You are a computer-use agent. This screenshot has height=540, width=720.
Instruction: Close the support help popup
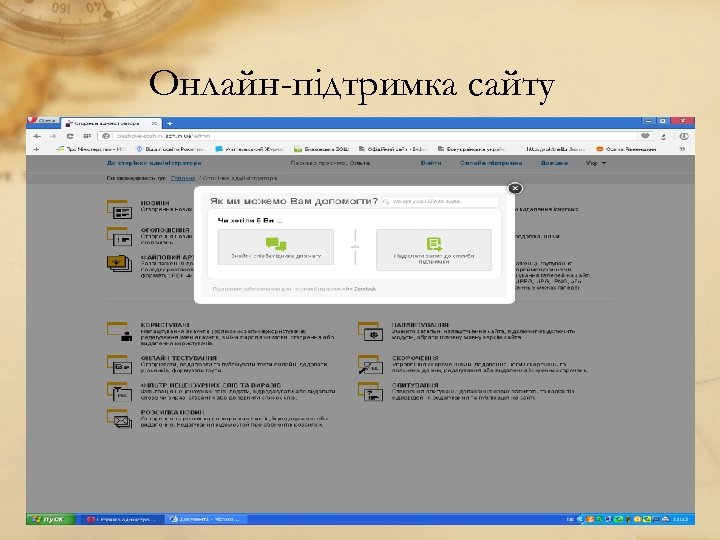click(515, 188)
